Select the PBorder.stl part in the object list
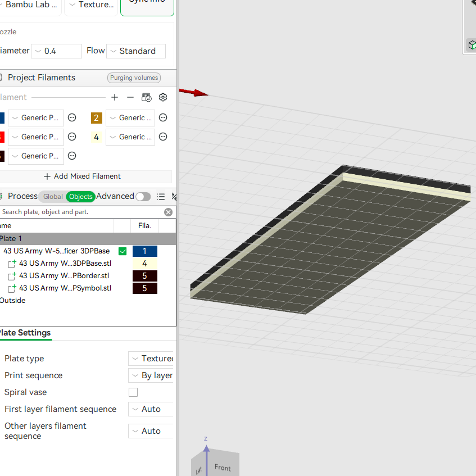 (64, 275)
